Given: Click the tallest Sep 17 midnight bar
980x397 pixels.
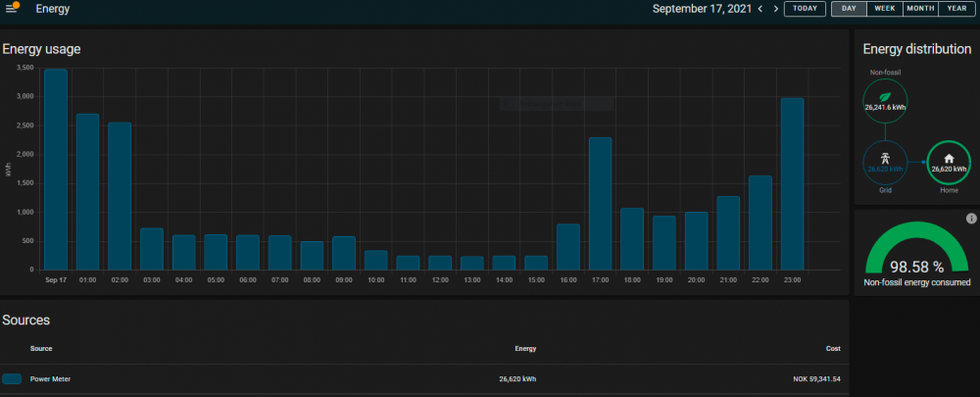Looking at the screenshot, I should [56, 170].
